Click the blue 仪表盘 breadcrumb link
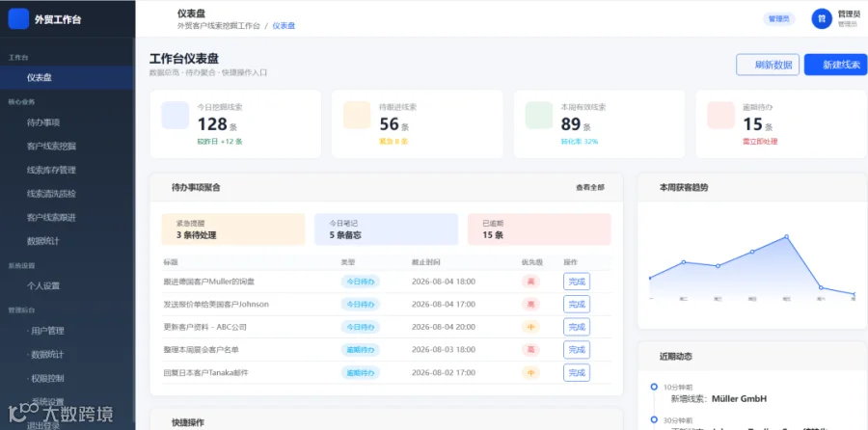The image size is (868, 430). coord(284,26)
